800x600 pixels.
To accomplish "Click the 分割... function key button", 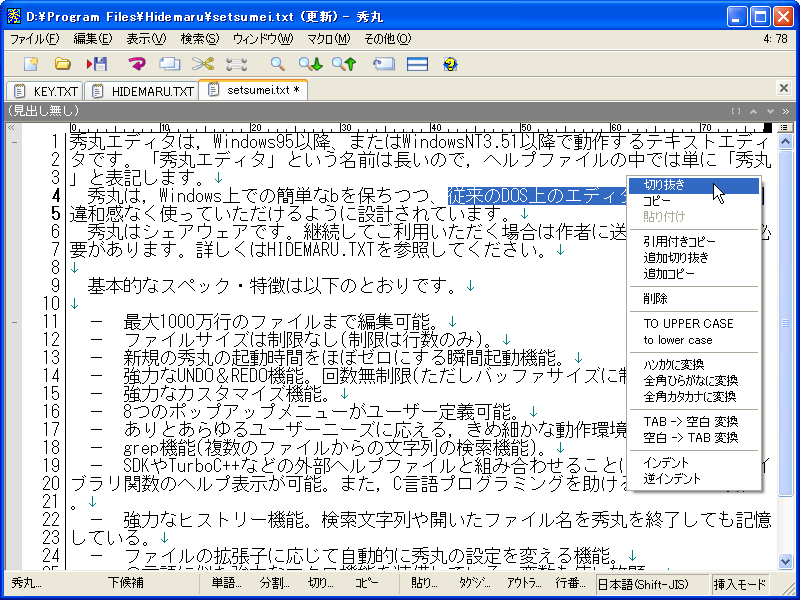I will (x=274, y=583).
